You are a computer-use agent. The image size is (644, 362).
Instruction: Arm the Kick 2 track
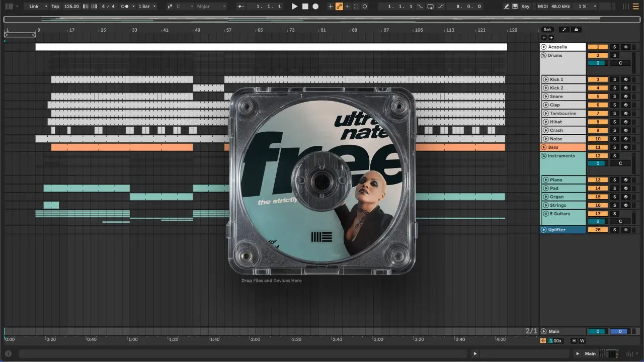[626, 88]
